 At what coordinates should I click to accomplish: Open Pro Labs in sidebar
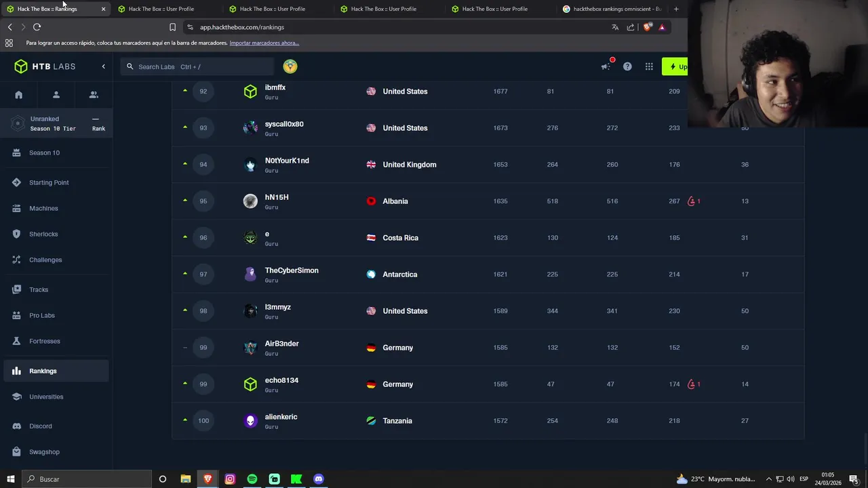[56, 315]
